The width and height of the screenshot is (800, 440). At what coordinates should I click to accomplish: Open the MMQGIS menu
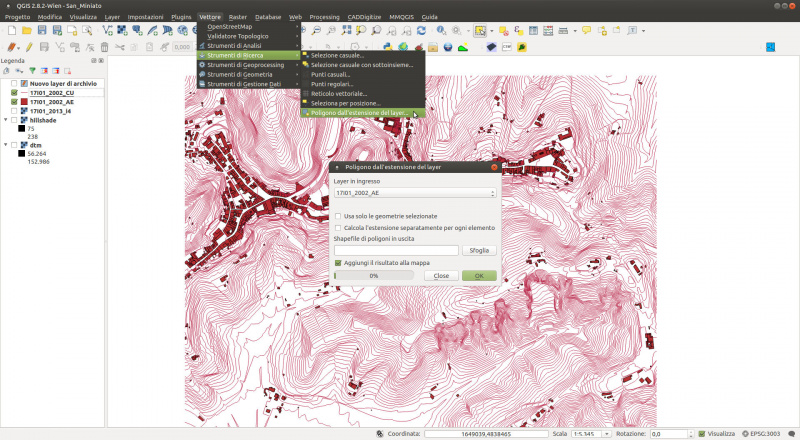coord(402,17)
